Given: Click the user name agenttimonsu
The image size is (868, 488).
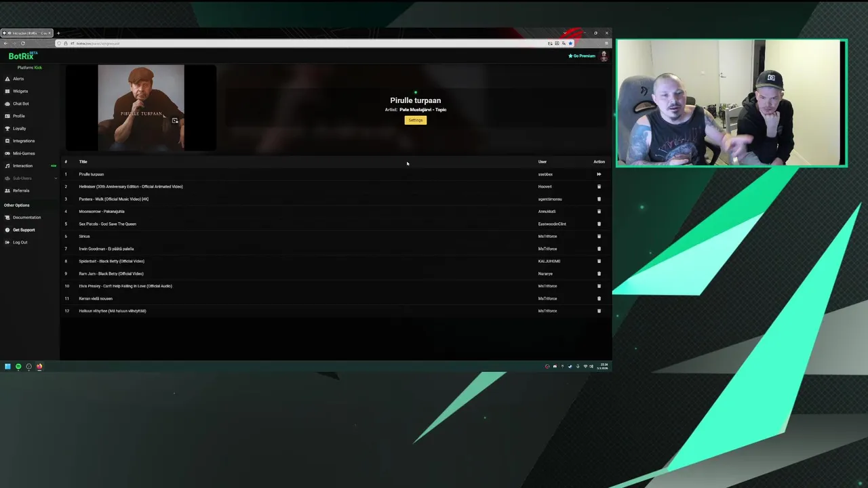Looking at the screenshot, I should [550, 199].
